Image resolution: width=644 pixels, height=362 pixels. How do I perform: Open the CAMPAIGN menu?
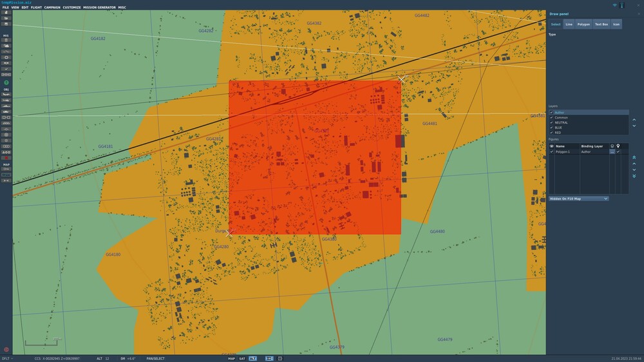pyautogui.click(x=52, y=7)
